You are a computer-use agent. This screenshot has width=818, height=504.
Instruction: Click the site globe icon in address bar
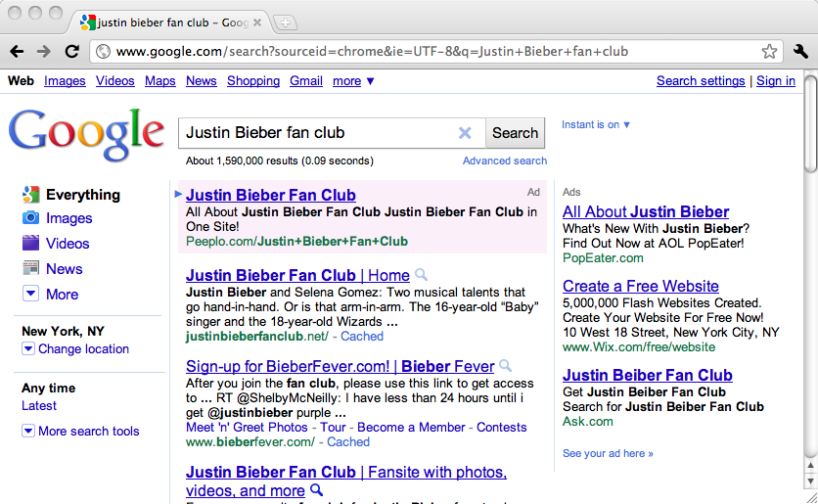click(104, 51)
